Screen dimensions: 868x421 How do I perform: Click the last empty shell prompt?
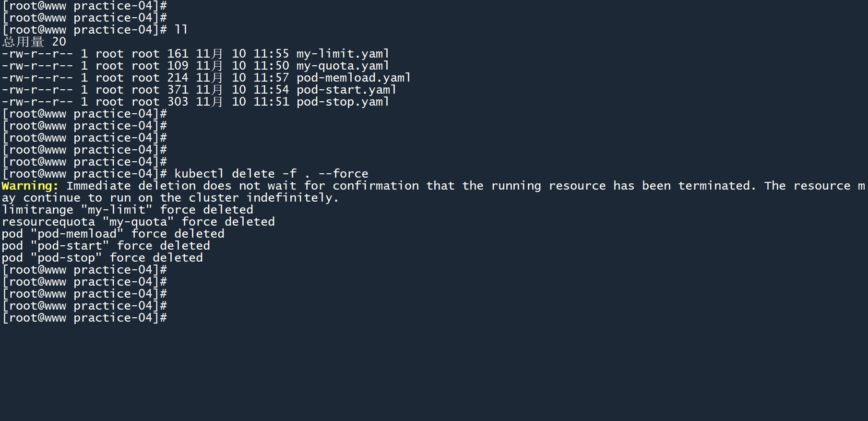click(x=84, y=318)
